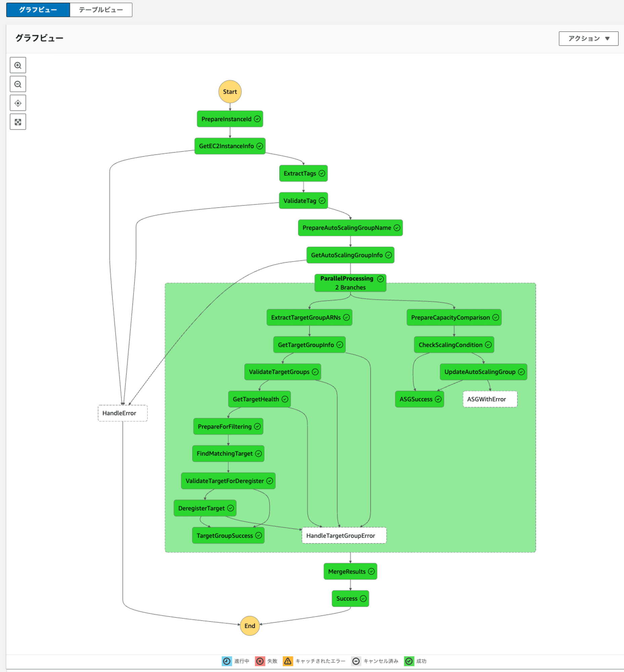This screenshot has width=624, height=672.
Task: Select the ASGWithError state
Action: [x=490, y=399]
